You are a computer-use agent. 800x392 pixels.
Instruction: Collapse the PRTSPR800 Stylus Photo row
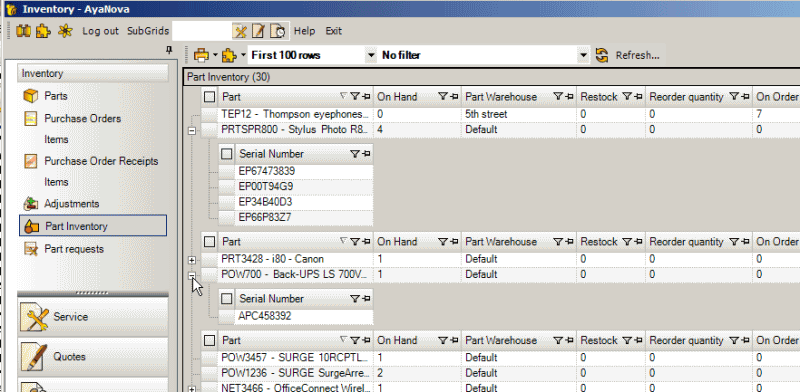pos(192,131)
